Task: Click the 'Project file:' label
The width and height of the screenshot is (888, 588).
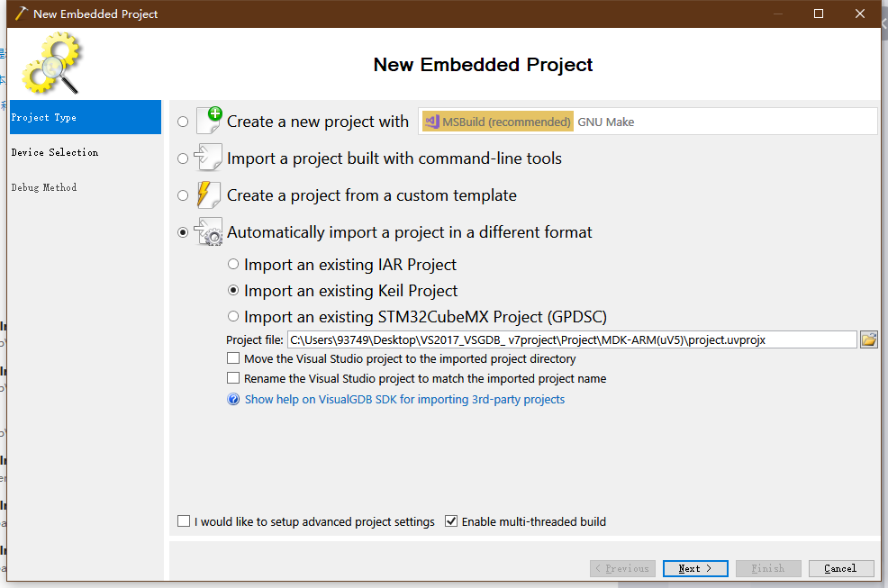Action: pos(254,339)
